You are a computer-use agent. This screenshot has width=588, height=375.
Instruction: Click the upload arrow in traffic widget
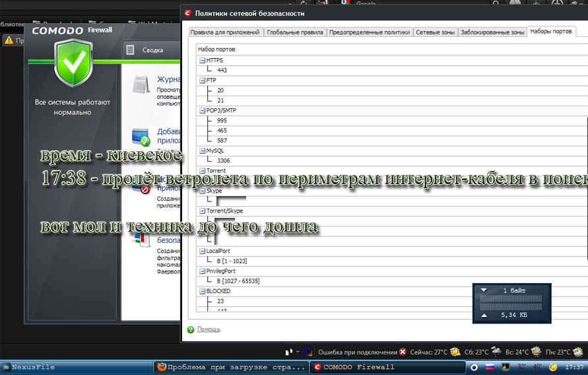(484, 316)
